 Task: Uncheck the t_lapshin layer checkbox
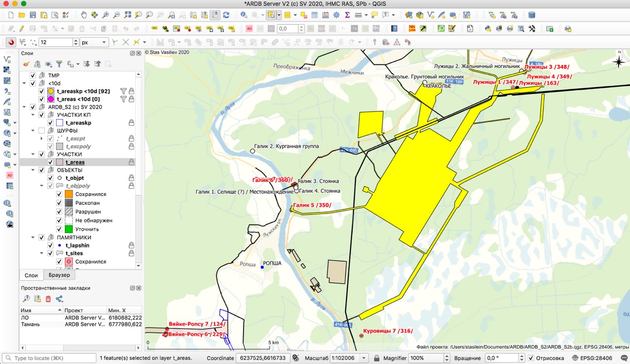50,245
